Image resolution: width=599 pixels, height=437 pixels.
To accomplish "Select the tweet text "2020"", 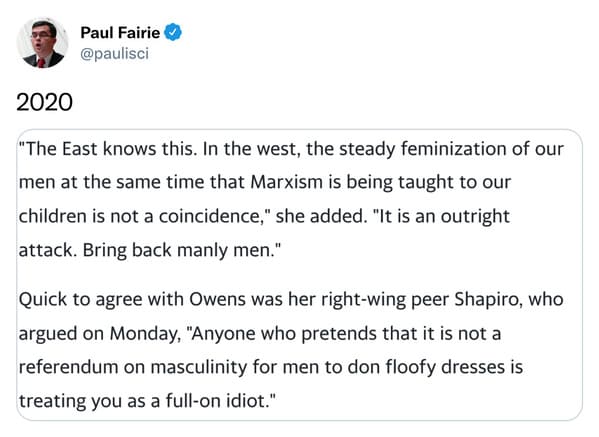I will (x=44, y=102).
